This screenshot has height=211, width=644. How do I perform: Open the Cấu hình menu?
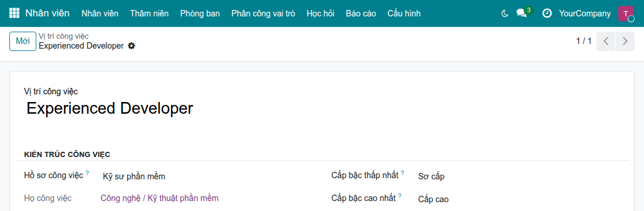click(404, 13)
